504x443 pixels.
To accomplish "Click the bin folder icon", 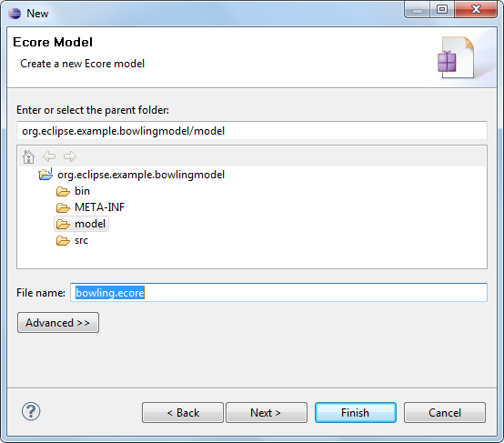I will [63, 191].
